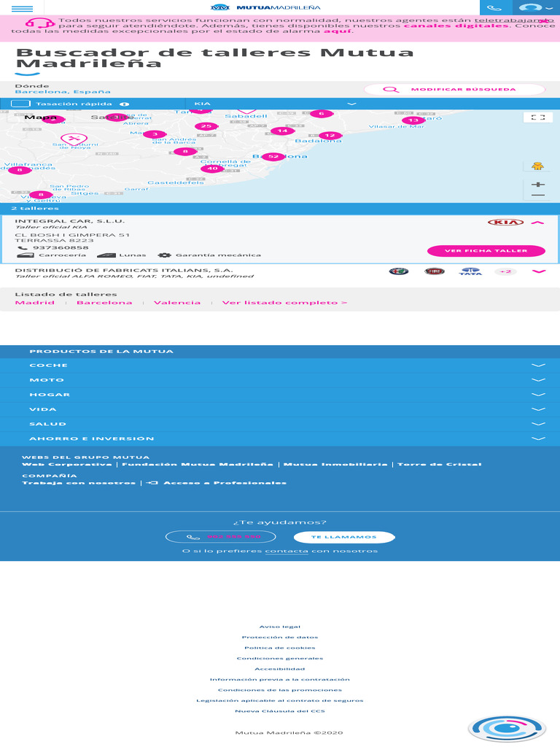
Task: Click the Fiat brand logo
Action: pyautogui.click(x=435, y=271)
